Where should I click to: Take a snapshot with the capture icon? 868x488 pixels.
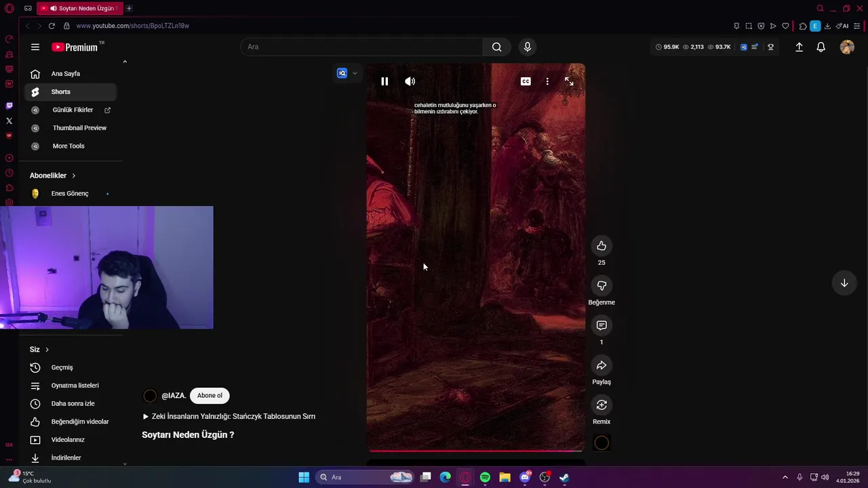pyautogui.click(x=749, y=26)
